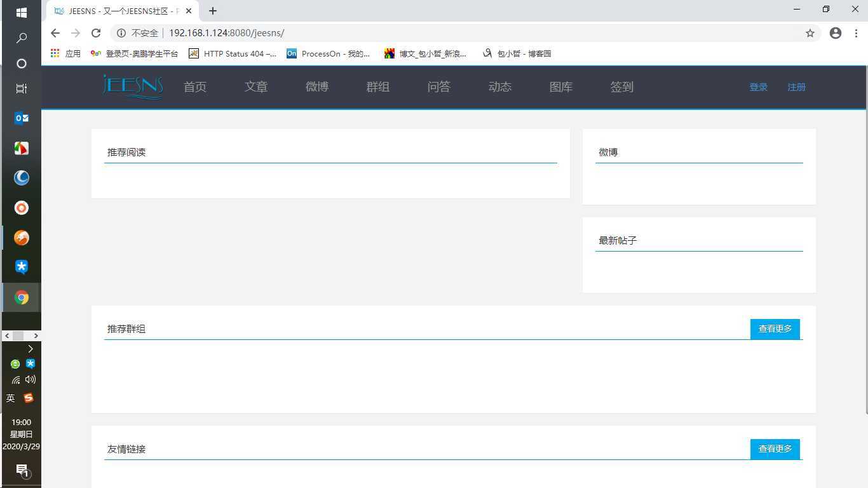Open the red-green triangle app on the taskbar
Viewport: 868px width, 488px height.
click(x=21, y=148)
